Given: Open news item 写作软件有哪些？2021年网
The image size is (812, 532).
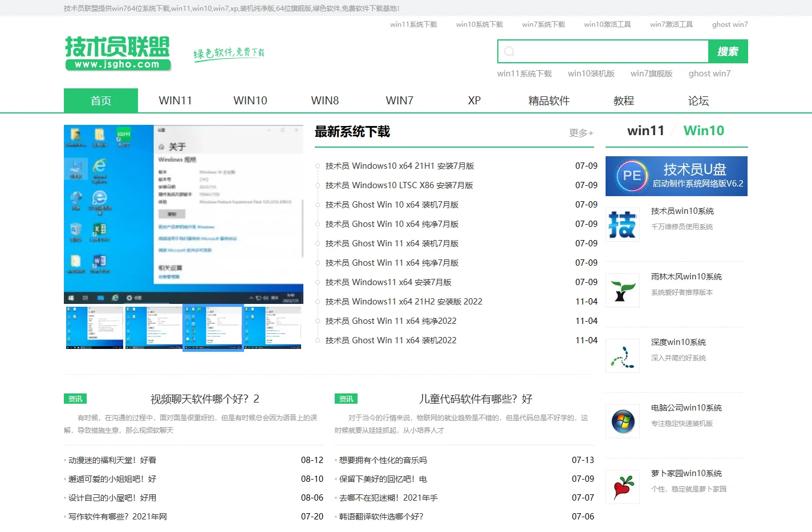Looking at the screenshot, I should [117, 517].
